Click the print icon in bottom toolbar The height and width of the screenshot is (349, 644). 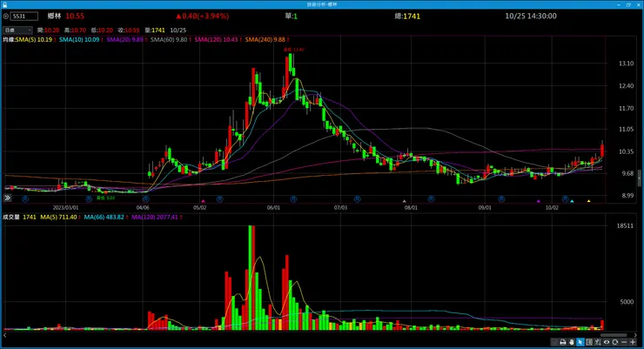point(563,342)
